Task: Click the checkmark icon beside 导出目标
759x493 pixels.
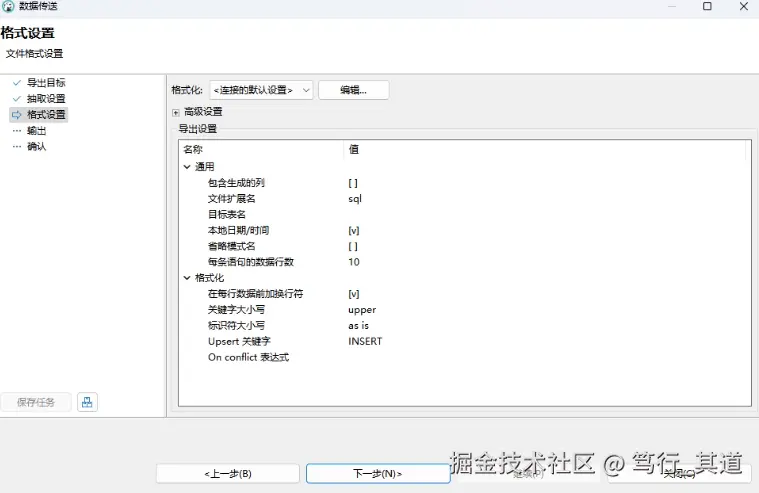Action: (x=17, y=83)
